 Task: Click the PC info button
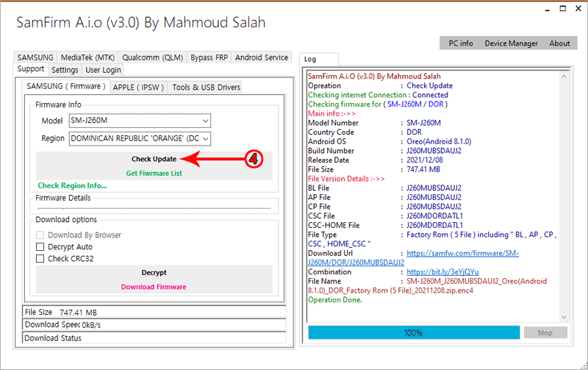pos(461,43)
